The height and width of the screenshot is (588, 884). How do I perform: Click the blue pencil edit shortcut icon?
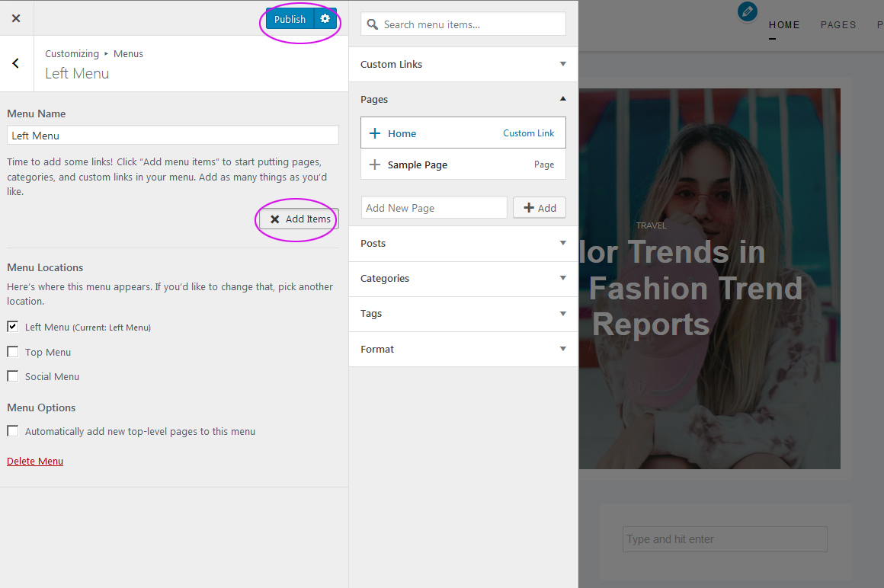click(x=748, y=11)
